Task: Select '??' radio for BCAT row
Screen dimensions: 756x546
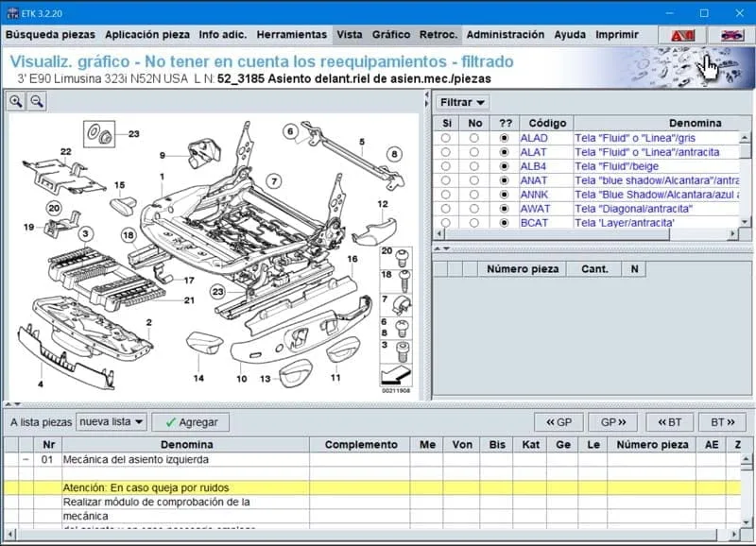Action: coord(504,223)
